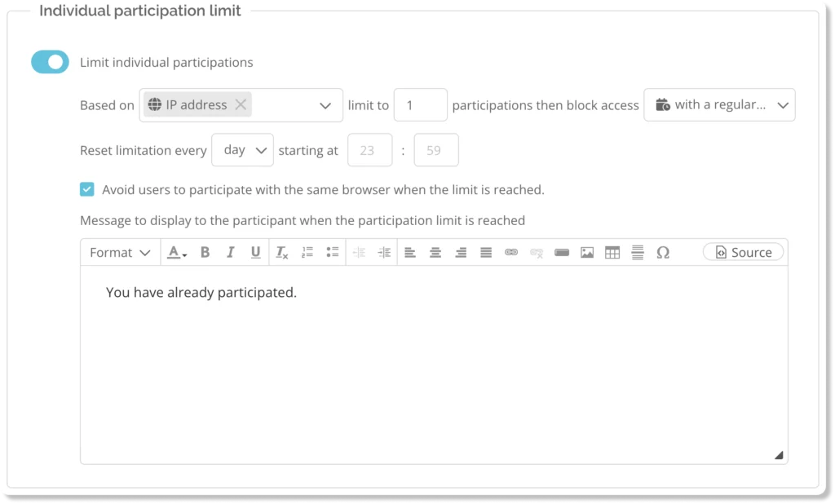Insert a table into the message

pos(612,253)
